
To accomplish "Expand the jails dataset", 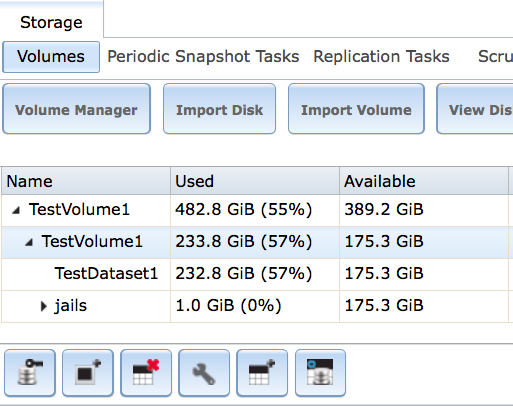I will pyautogui.click(x=43, y=306).
